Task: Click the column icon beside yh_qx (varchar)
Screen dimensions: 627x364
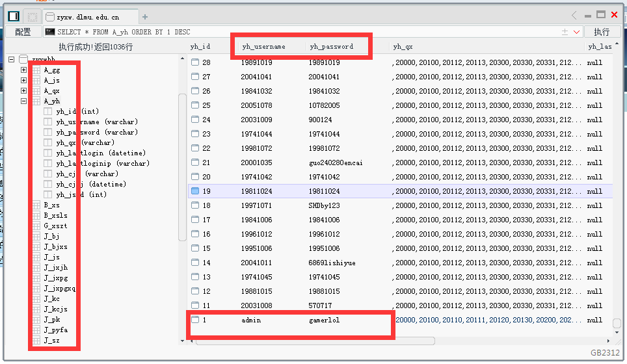Action: pos(47,142)
